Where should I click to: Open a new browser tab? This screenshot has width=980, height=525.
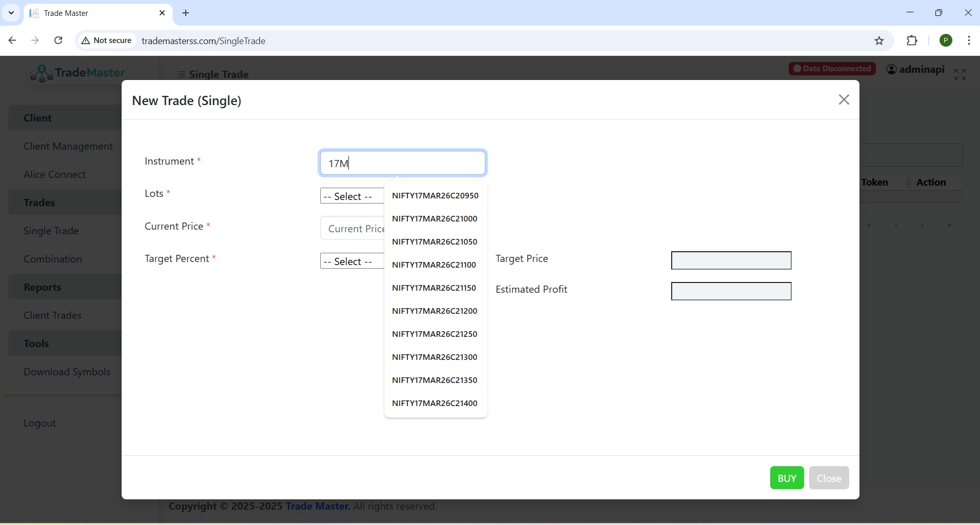[x=186, y=13]
